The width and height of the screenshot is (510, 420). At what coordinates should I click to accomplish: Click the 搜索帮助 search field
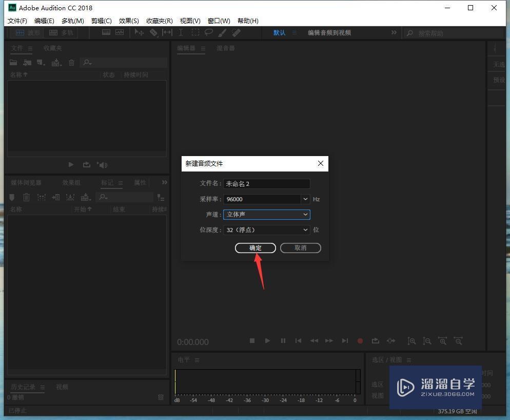click(454, 33)
